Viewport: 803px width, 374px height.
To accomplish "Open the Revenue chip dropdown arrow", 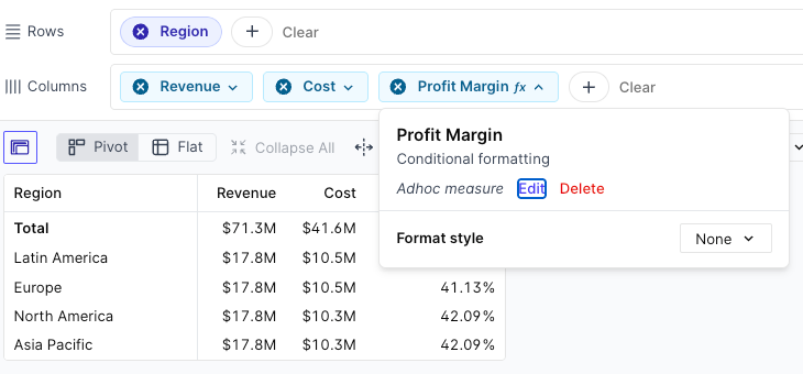I will (x=233, y=88).
